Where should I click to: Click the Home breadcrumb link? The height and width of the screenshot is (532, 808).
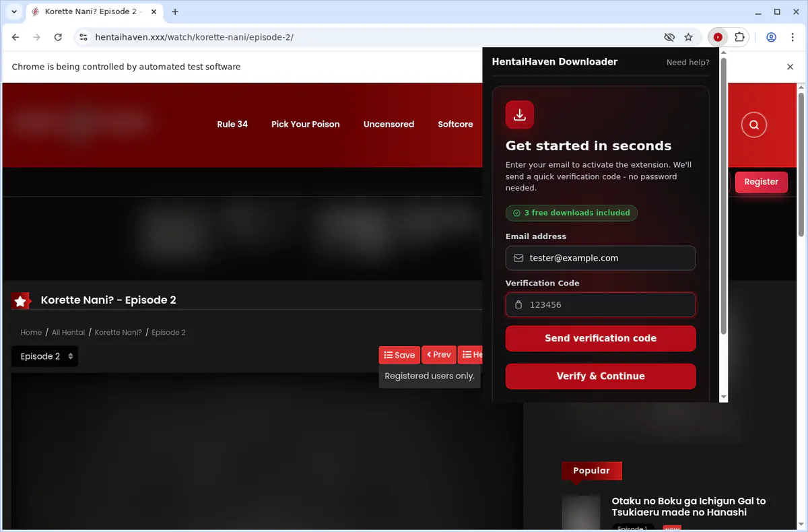(x=31, y=332)
